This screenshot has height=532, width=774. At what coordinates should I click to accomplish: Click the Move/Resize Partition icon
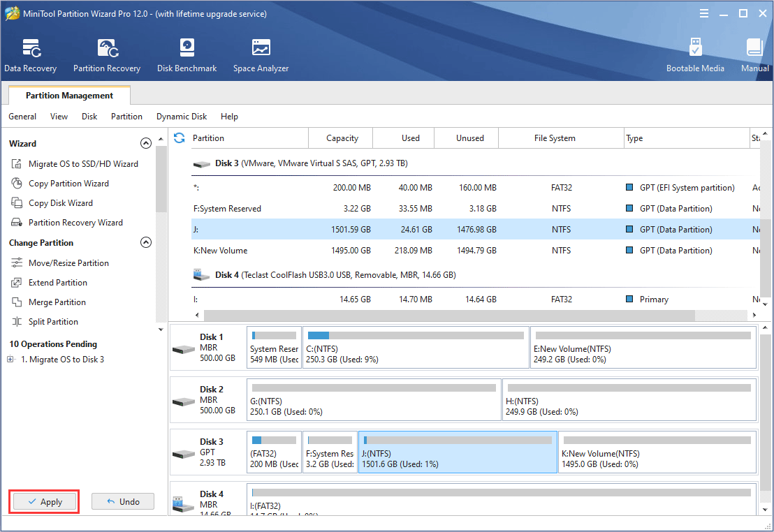pos(17,263)
